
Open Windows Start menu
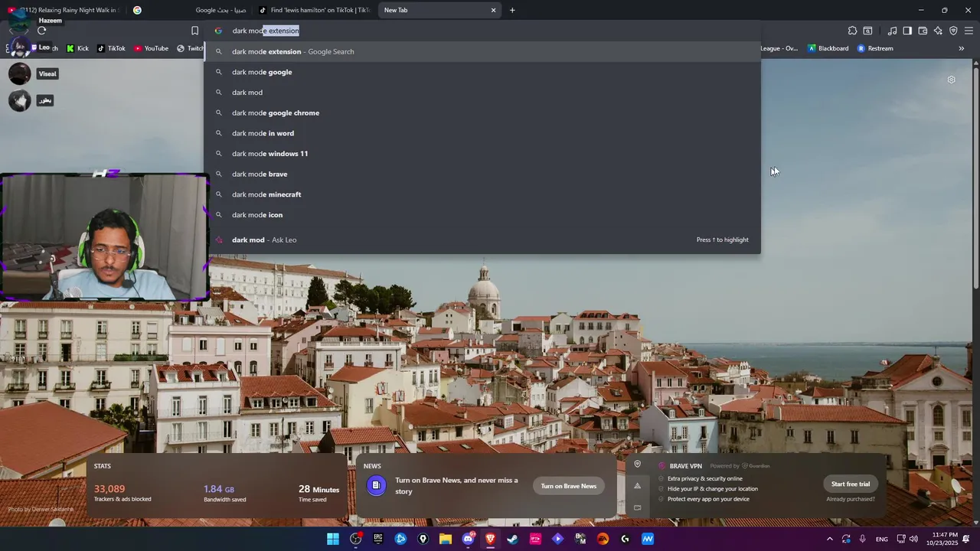click(x=333, y=539)
